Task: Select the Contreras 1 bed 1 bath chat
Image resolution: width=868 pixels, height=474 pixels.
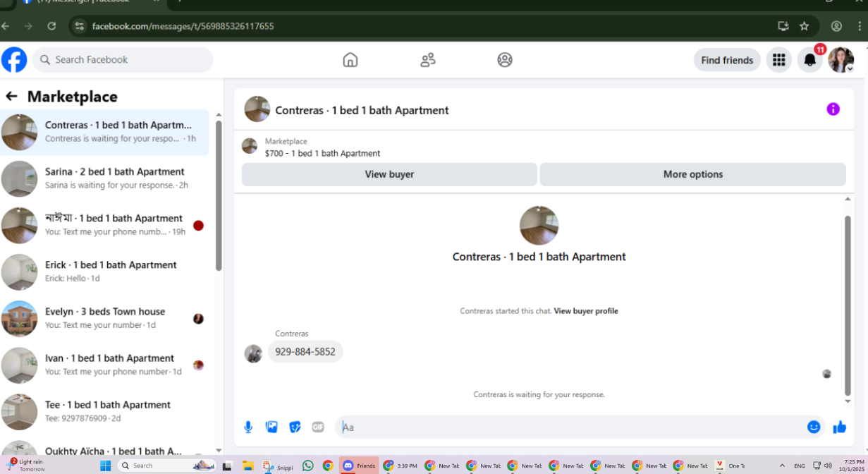Action: point(104,132)
